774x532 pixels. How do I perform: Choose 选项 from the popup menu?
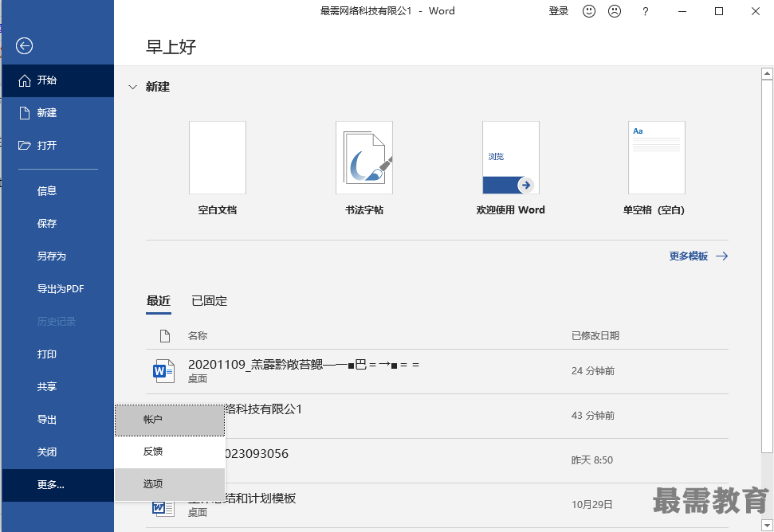(170, 484)
